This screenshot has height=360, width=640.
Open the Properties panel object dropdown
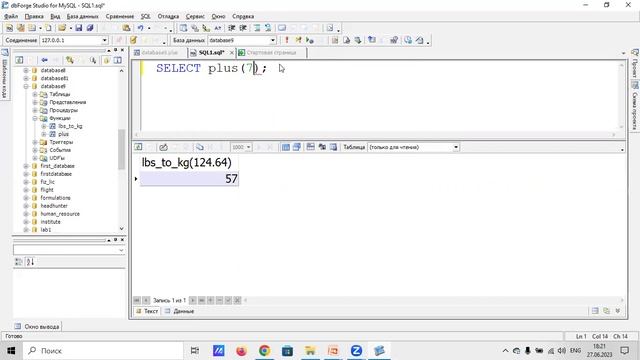pyautogui.click(x=121, y=250)
